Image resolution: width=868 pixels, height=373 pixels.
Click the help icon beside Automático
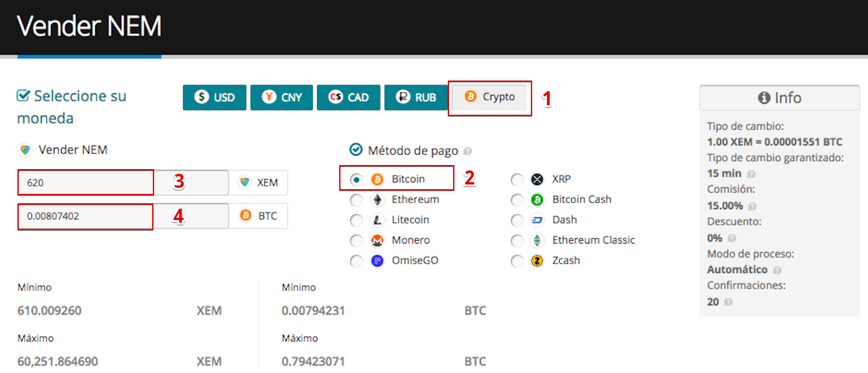coord(777,270)
